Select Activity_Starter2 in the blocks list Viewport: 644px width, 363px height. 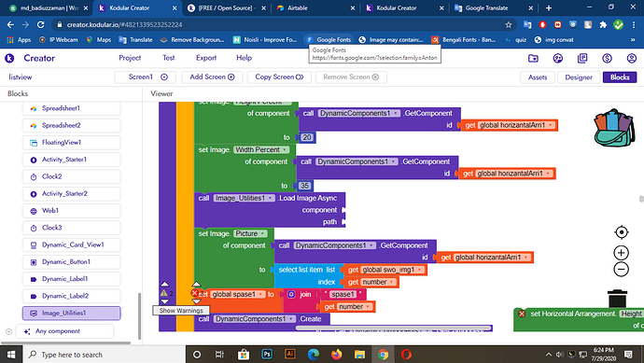pyautogui.click(x=72, y=194)
